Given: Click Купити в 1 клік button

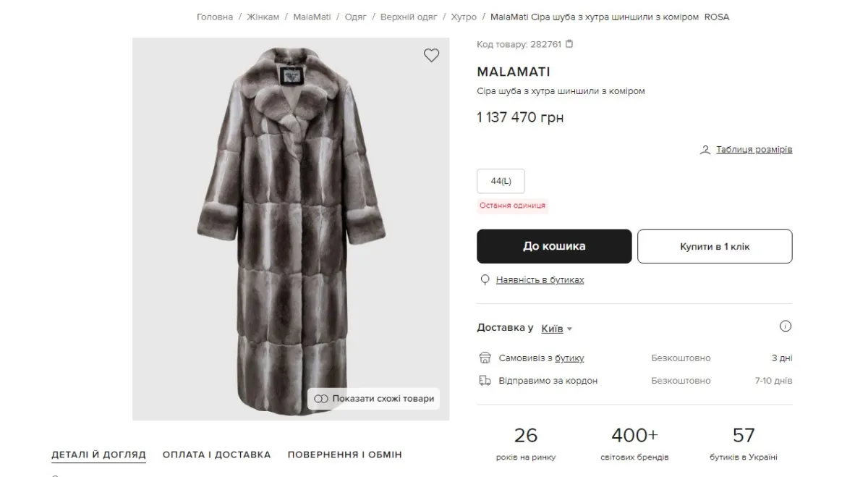Looking at the screenshot, I should tap(714, 247).
